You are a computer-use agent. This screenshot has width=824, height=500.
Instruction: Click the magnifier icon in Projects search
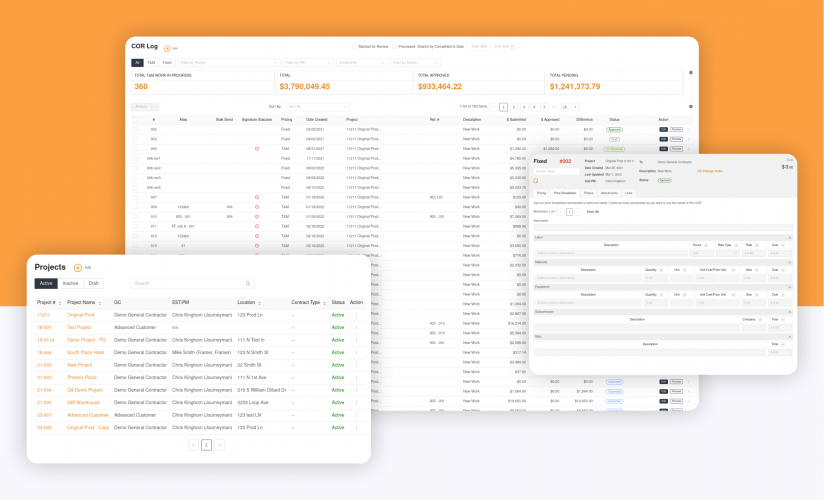click(x=248, y=283)
